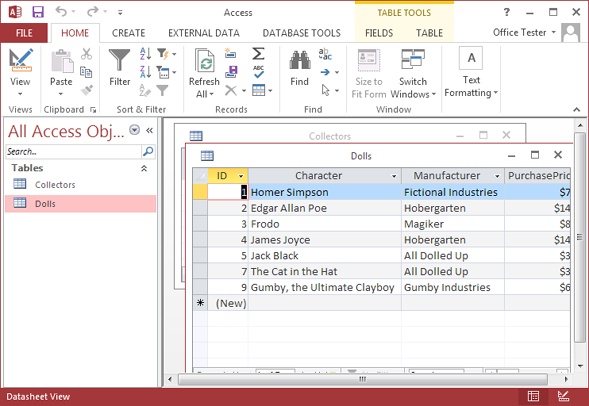589x406 pixels.
Task: Click the Cut scissors icon
Action: coord(86,54)
